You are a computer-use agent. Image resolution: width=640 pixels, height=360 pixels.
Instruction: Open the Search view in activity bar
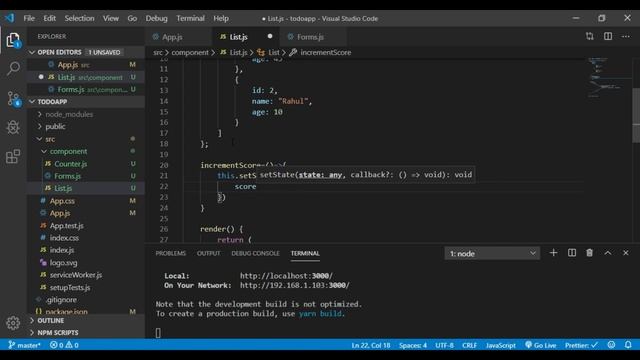click(13, 69)
